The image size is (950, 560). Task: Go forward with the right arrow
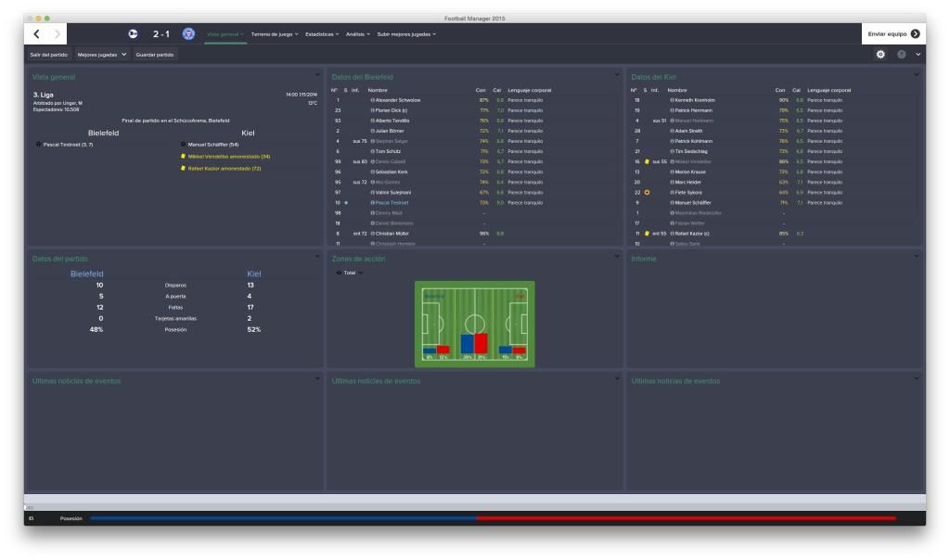(x=57, y=34)
